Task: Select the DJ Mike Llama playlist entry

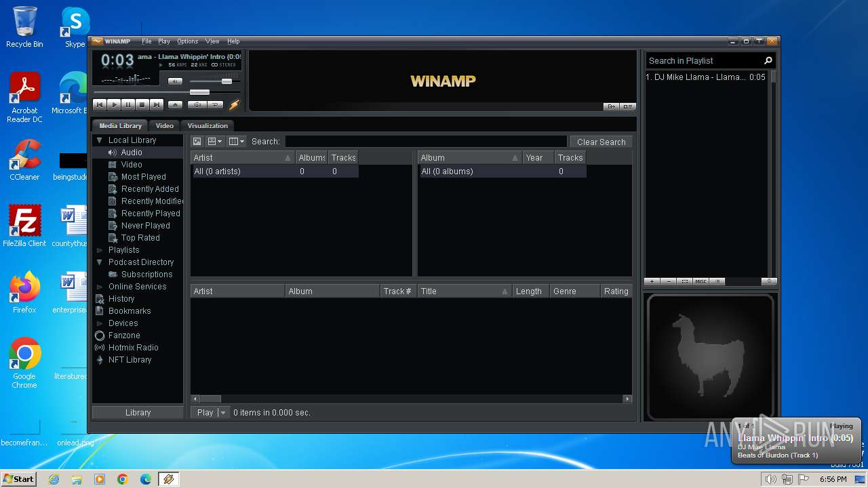Action: pos(705,77)
